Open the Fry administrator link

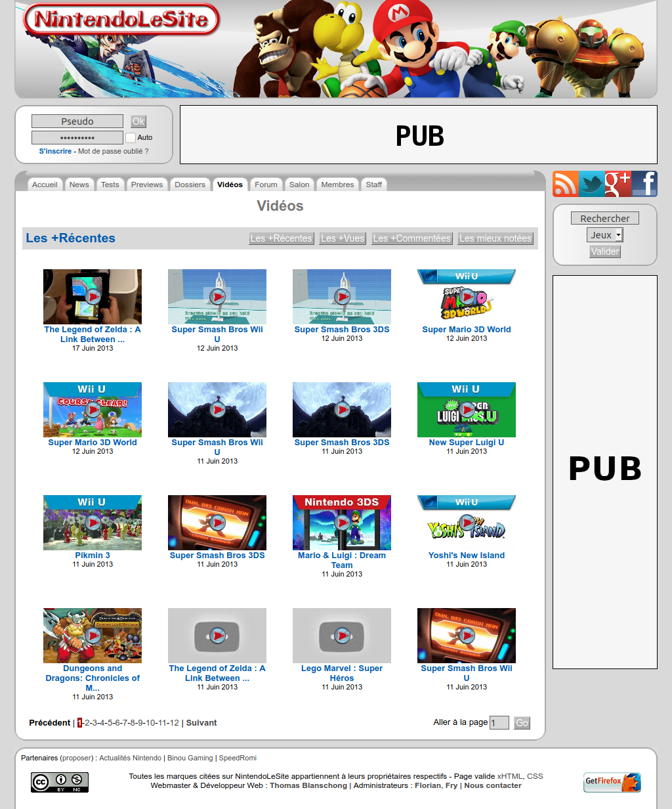tap(451, 785)
